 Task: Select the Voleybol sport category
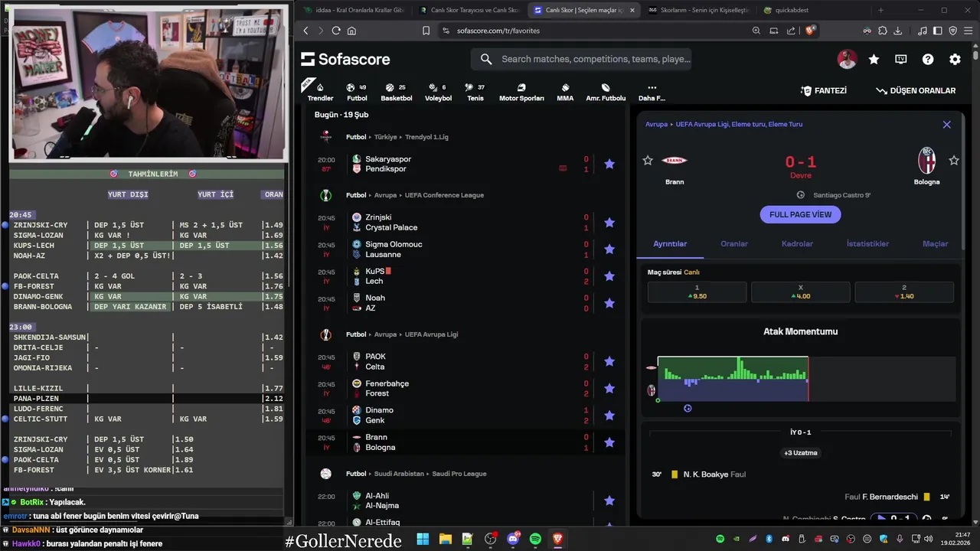(x=438, y=92)
